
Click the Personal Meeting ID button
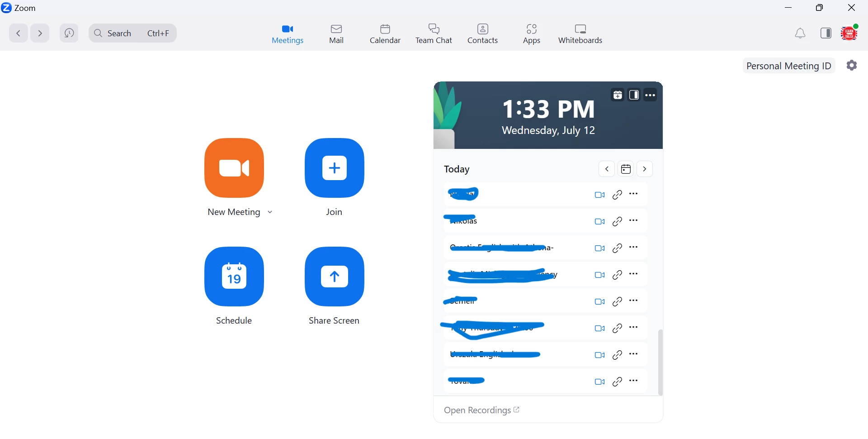pyautogui.click(x=789, y=67)
